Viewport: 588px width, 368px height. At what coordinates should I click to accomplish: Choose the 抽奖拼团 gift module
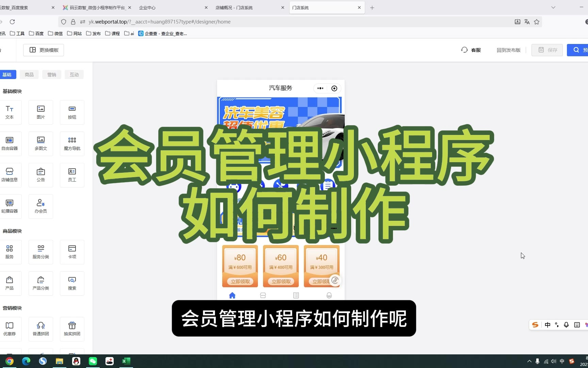[72, 329]
